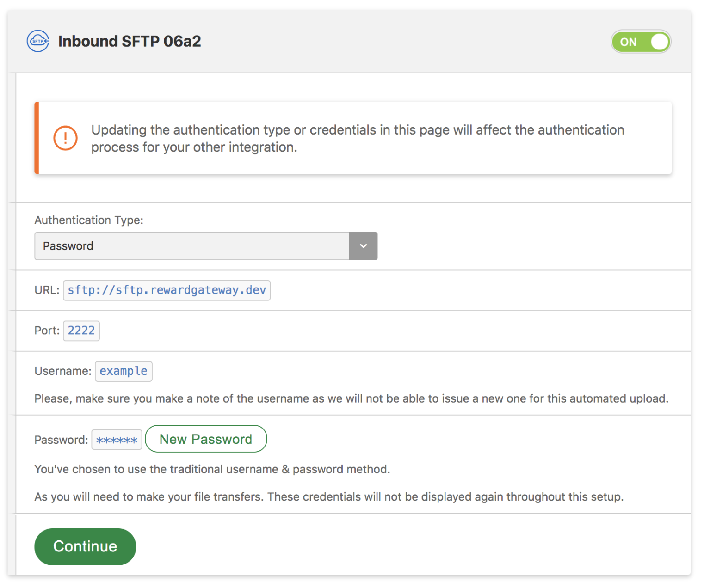Turn off the ON integration toggle
This screenshot has width=704, height=588.
point(641,42)
